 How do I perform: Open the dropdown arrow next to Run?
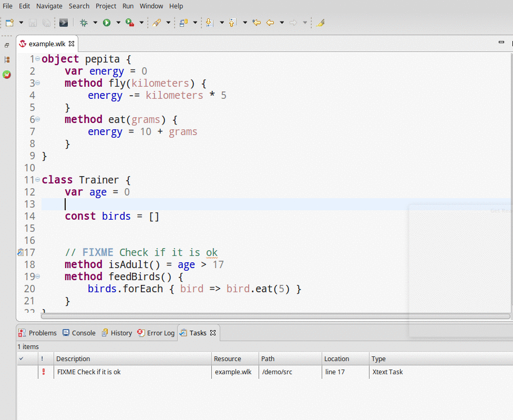tap(118, 23)
